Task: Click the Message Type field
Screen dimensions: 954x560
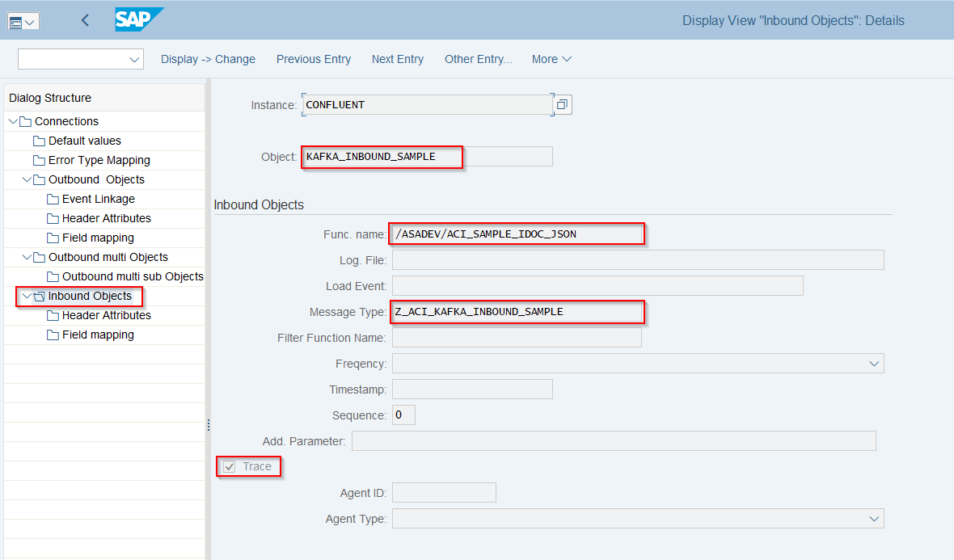Action: click(x=517, y=312)
